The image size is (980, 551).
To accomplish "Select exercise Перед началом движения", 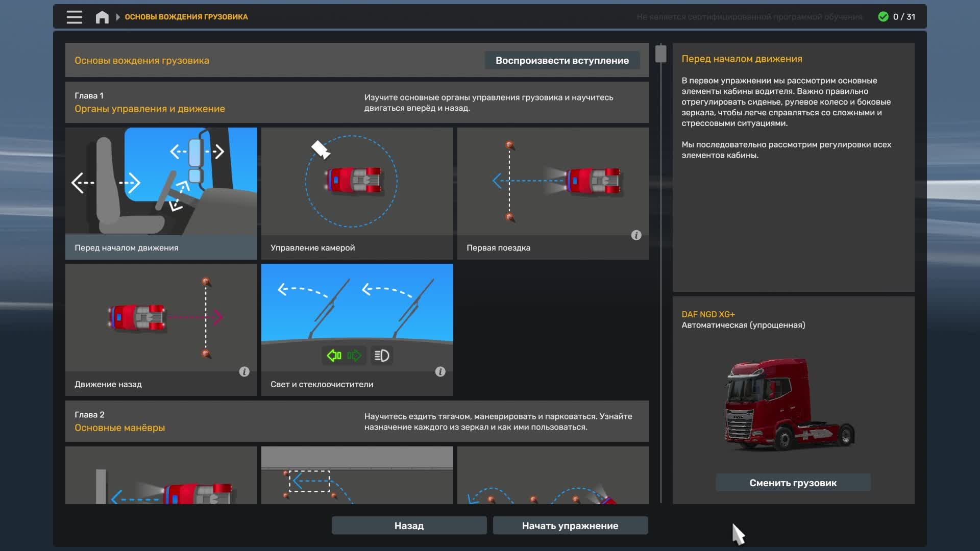I will (161, 193).
